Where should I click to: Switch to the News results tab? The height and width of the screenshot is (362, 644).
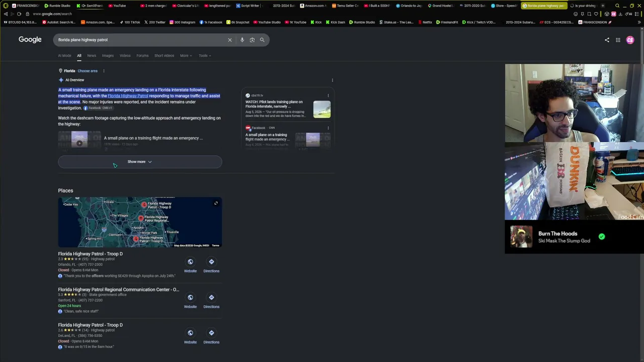click(92, 56)
